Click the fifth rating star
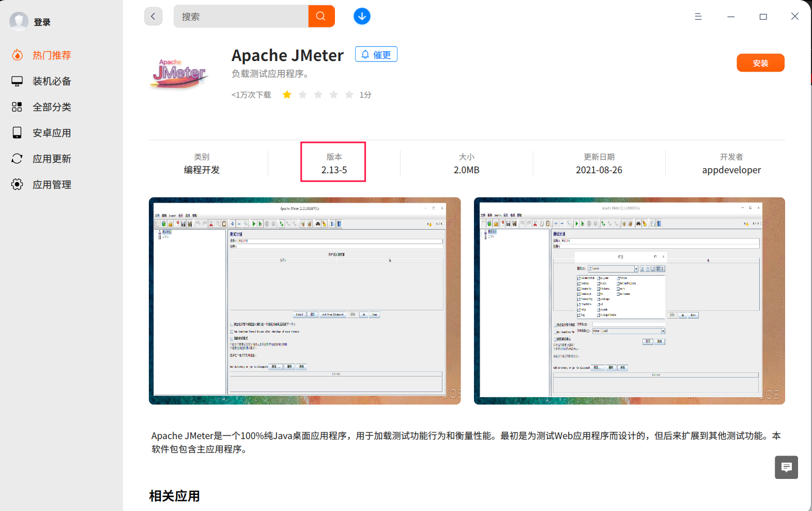Screen dimensions: 812x511 tap(349, 95)
